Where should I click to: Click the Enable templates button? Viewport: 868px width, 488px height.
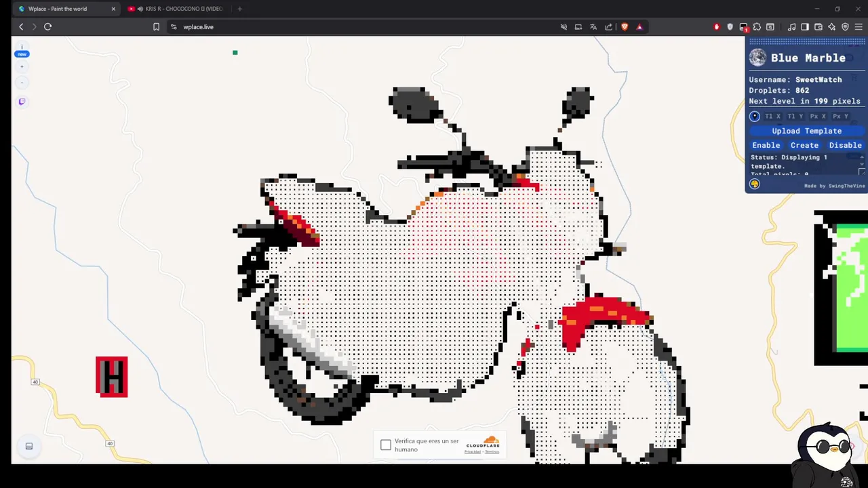point(766,145)
